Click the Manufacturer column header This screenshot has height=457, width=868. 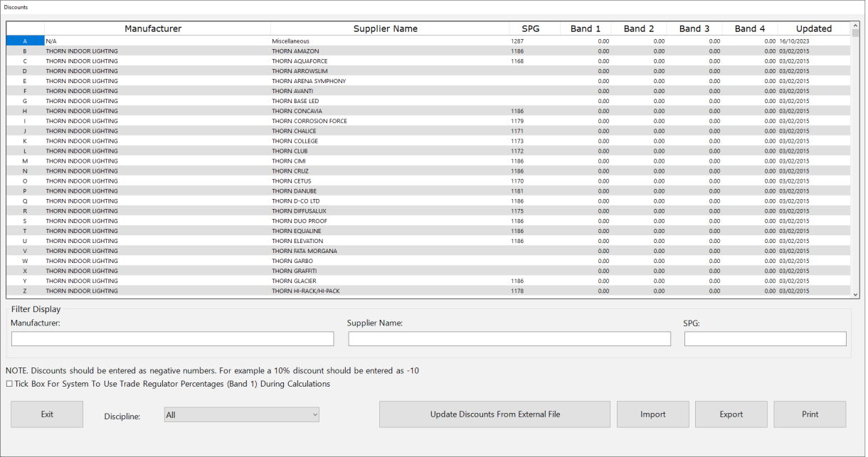(x=153, y=28)
